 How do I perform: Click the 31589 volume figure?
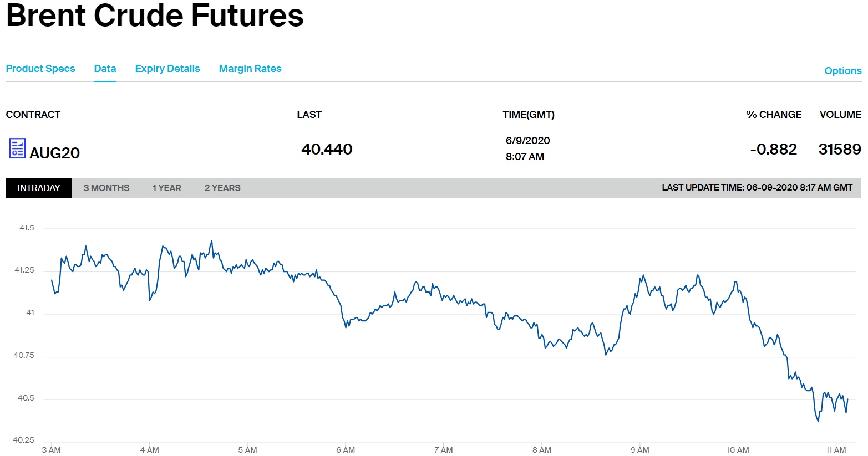tap(840, 150)
